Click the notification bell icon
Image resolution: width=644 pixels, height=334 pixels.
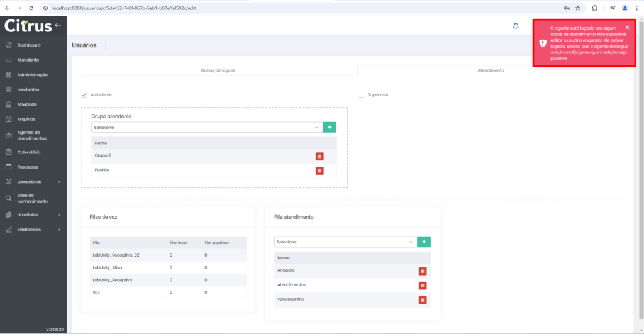516,26
